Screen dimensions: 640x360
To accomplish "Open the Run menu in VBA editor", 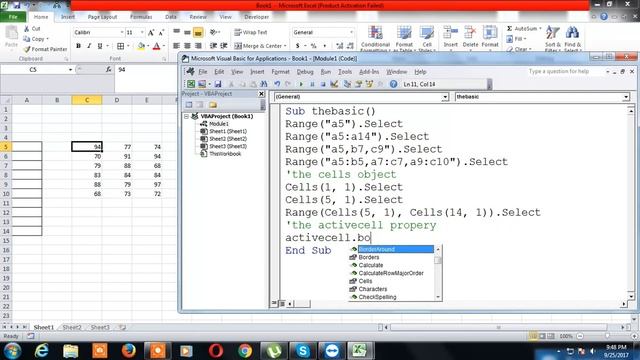I will [x=326, y=72].
